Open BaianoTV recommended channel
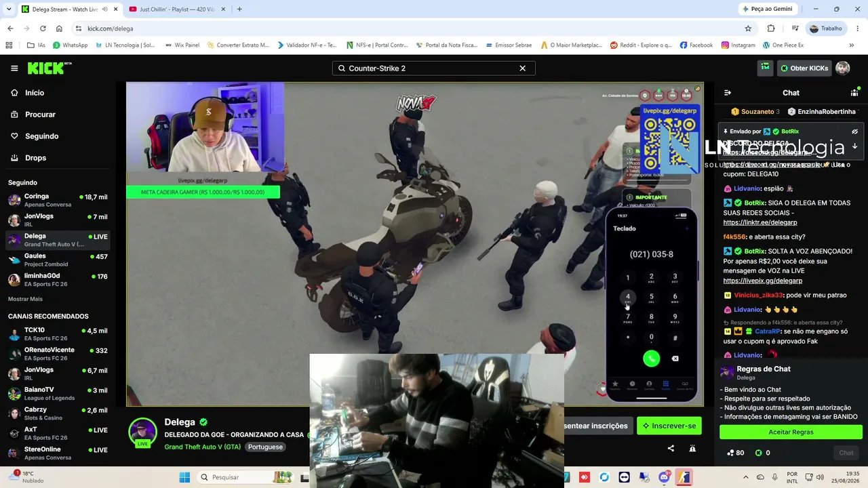The height and width of the screenshot is (488, 868). click(x=58, y=394)
